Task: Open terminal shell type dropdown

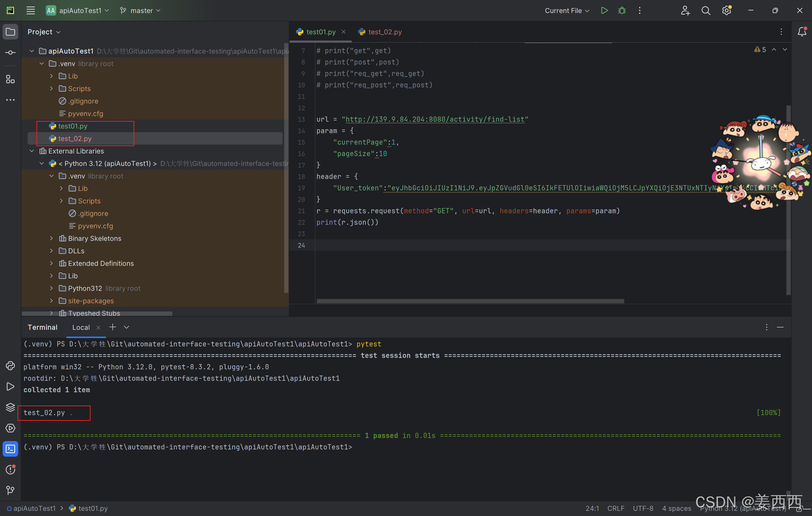Action: point(126,327)
